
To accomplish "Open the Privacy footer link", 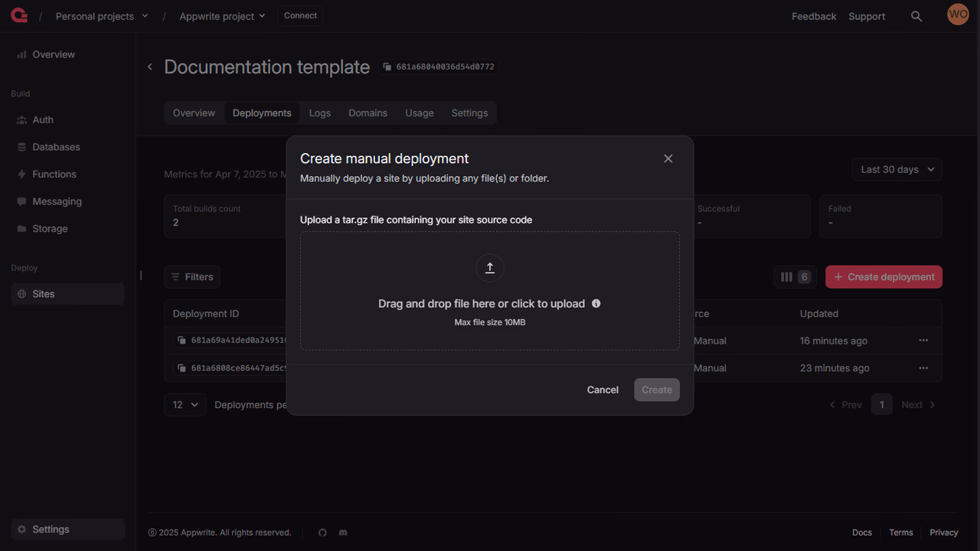I will click(x=944, y=533).
